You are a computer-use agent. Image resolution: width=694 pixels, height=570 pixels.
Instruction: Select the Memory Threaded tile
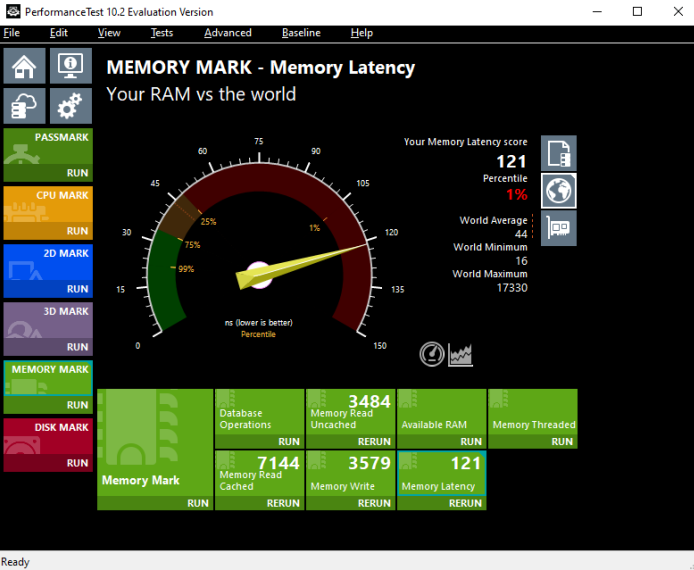[533, 412]
